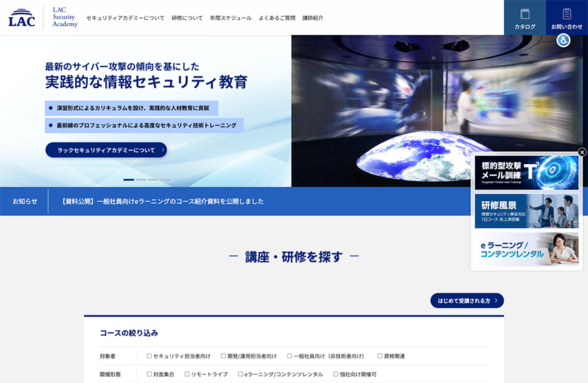The width and height of the screenshot is (588, 383).
Task: Click the round accessibility icon
Action: pos(563,40)
